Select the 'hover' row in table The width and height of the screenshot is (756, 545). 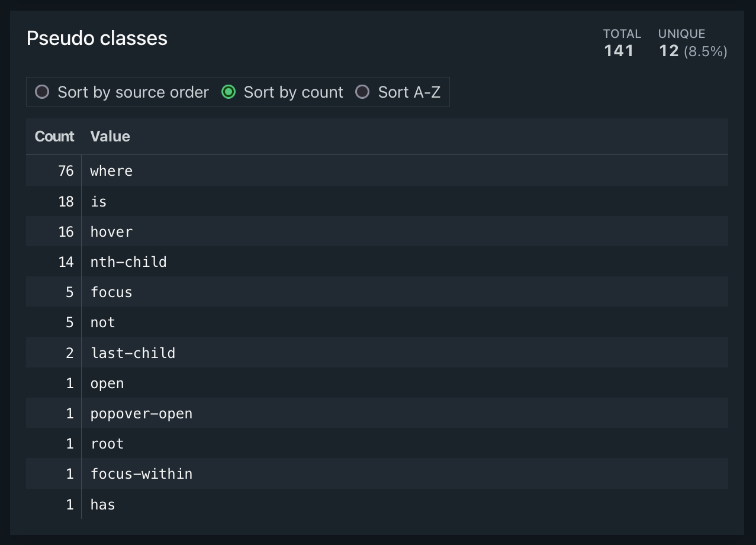(111, 232)
